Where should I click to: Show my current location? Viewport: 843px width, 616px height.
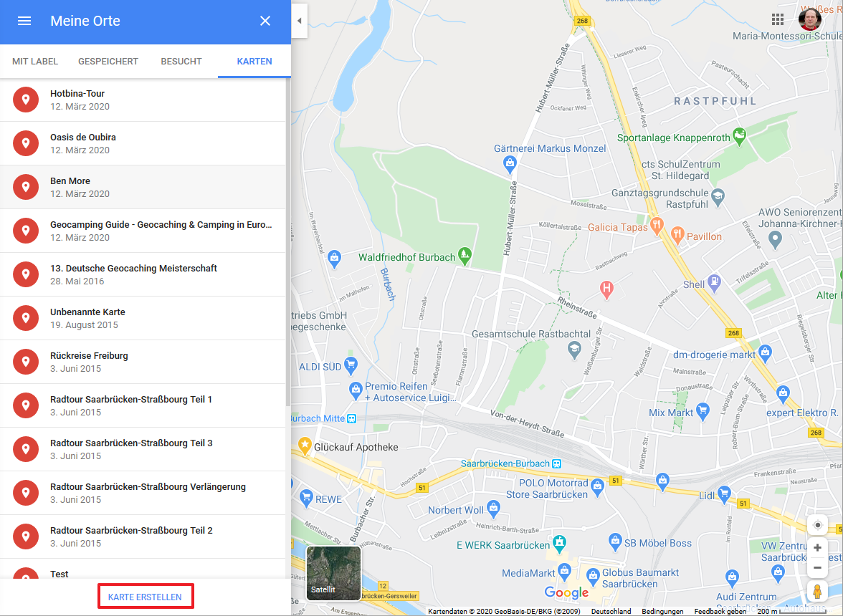817,525
